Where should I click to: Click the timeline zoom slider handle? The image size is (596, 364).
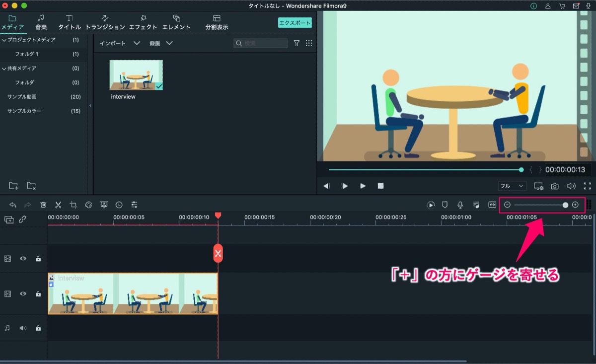[565, 205]
